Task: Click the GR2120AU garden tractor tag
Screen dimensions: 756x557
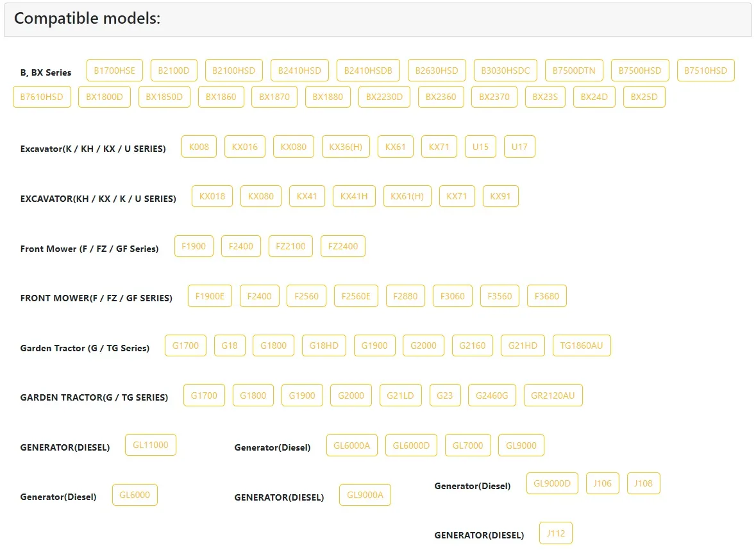Action: (553, 395)
